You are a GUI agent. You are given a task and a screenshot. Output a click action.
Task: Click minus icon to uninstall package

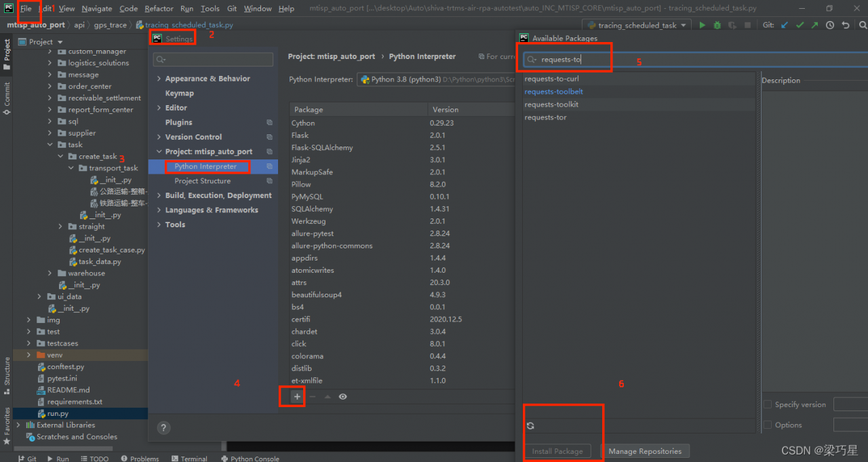(313, 397)
